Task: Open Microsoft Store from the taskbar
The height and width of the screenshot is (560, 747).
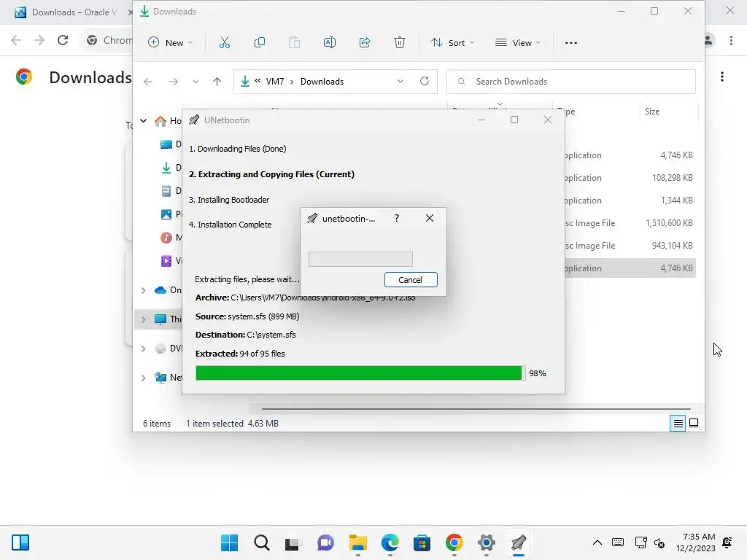Action: tap(422, 542)
